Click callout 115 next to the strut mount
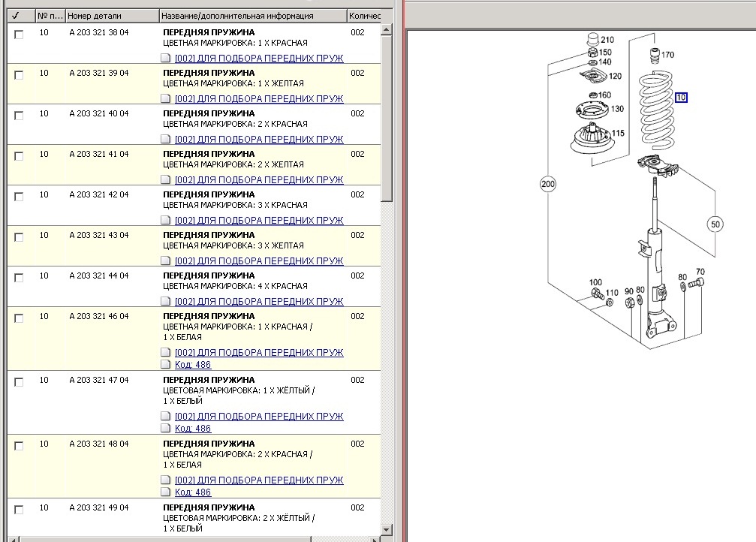This screenshot has height=542, width=756. pos(617,134)
